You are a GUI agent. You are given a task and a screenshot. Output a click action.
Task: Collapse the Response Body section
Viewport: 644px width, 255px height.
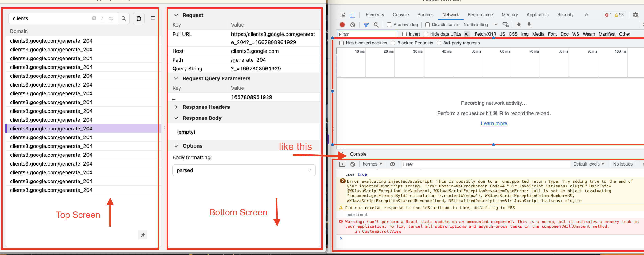pyautogui.click(x=176, y=118)
